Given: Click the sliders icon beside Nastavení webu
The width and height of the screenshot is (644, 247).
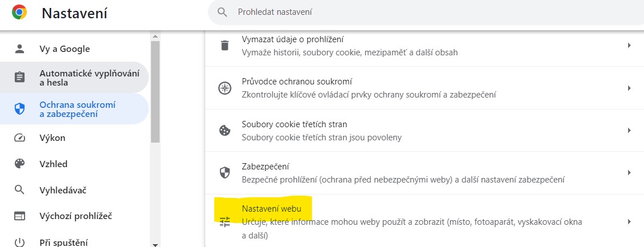Looking at the screenshot, I should tap(225, 222).
